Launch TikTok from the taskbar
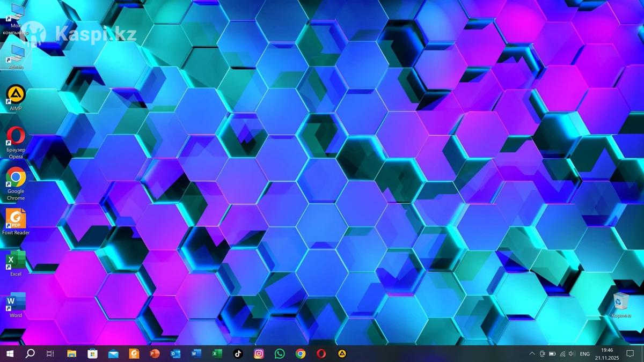Viewport: 644px width, 362px height. click(238, 353)
